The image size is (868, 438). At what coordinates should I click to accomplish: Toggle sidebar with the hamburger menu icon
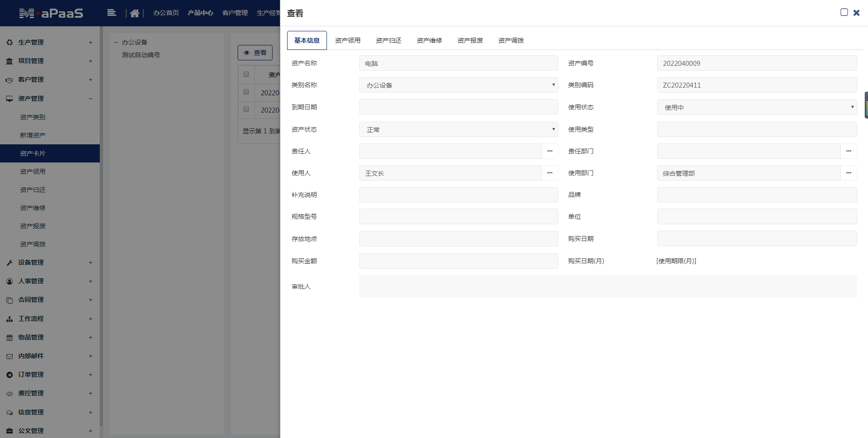(x=112, y=13)
